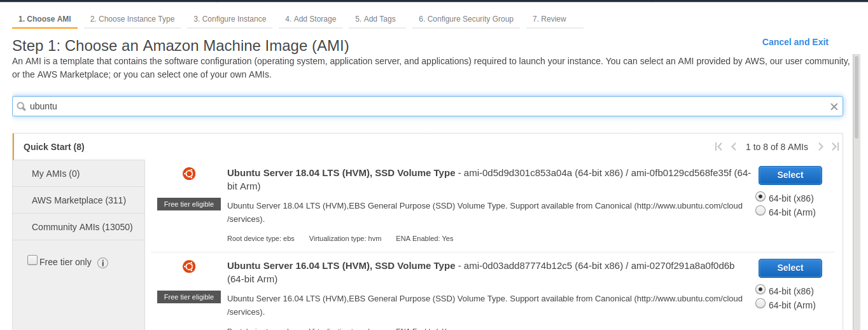868x330 pixels.
Task: Click the AMI search input field
Action: [x=428, y=106]
